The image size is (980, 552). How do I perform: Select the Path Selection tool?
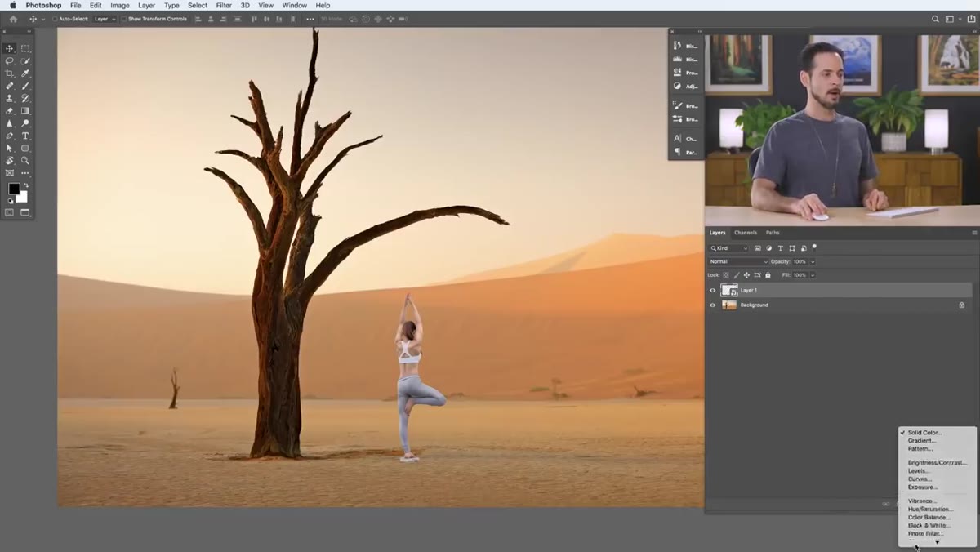click(x=10, y=149)
